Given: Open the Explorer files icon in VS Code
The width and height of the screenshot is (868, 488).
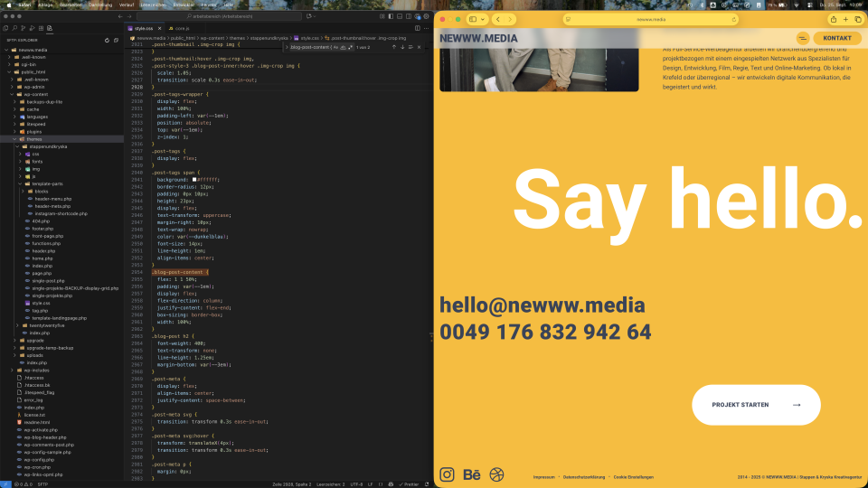Looking at the screenshot, I should tap(5, 28).
